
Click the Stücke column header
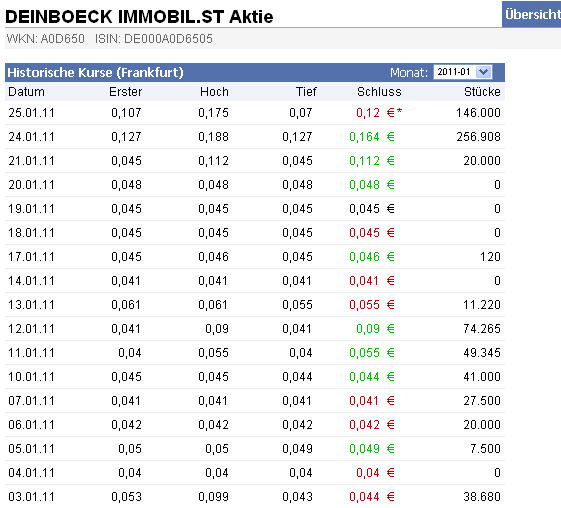[482, 92]
